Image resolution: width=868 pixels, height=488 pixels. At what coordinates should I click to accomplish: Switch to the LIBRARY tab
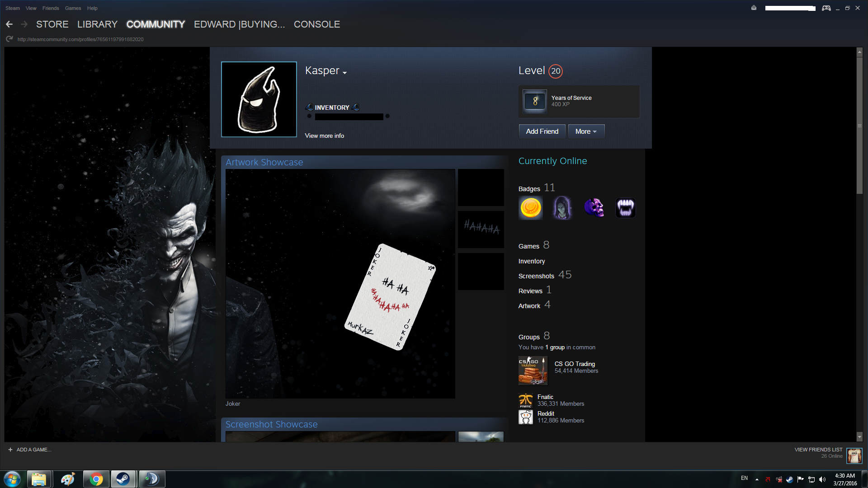(x=97, y=24)
